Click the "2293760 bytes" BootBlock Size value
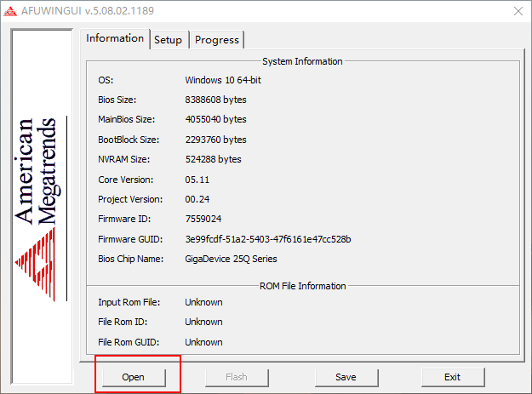 pyautogui.click(x=215, y=140)
